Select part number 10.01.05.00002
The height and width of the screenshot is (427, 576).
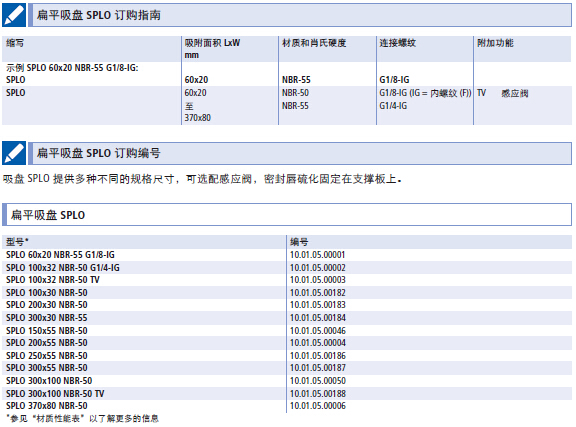coord(318,268)
